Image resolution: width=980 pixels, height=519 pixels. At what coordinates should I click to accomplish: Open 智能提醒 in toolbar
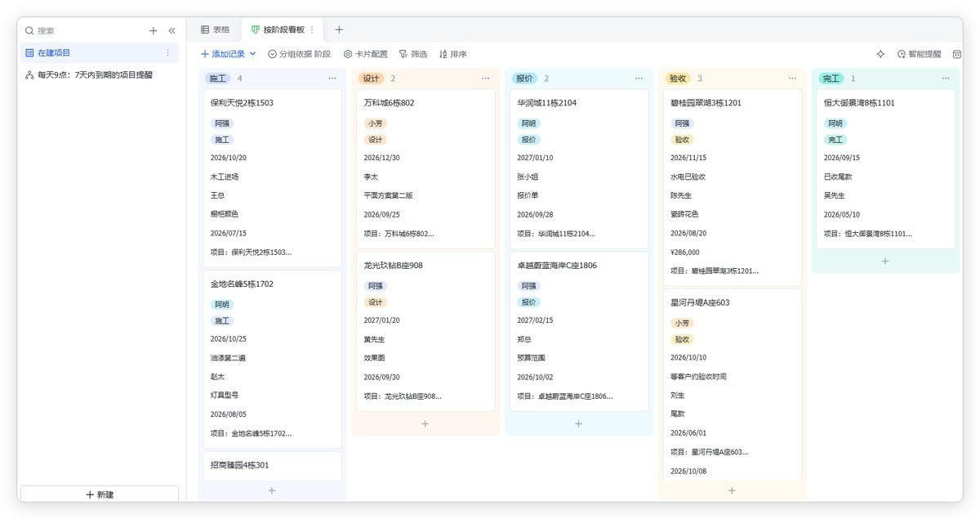[919, 54]
